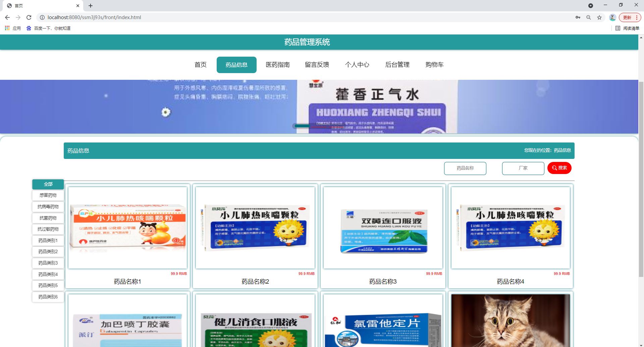Reload the page with refresh icon
Image resolution: width=644 pixels, height=347 pixels.
click(29, 17)
